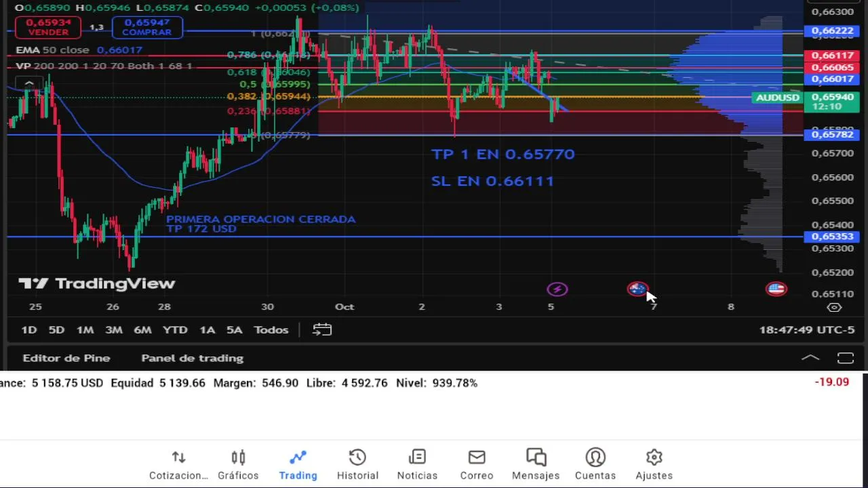Image resolution: width=868 pixels, height=488 pixels.
Task: Click the 18:47:49 UTC-5 timezone clock
Action: coord(807,330)
